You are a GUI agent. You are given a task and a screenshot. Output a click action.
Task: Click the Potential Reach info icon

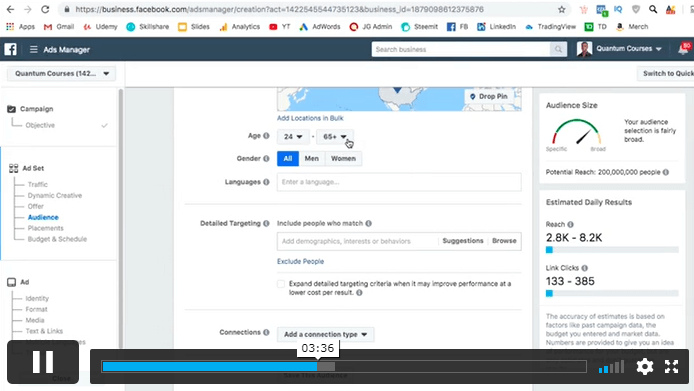[x=666, y=172]
